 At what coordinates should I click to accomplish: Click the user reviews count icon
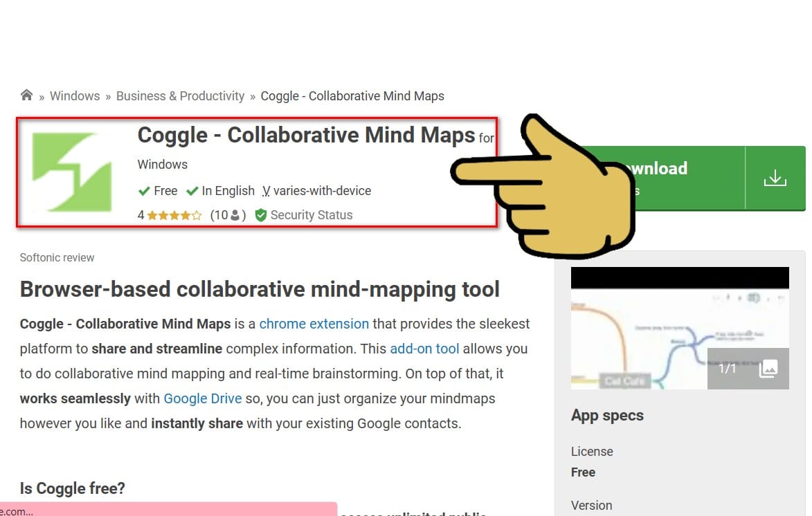[x=235, y=215]
